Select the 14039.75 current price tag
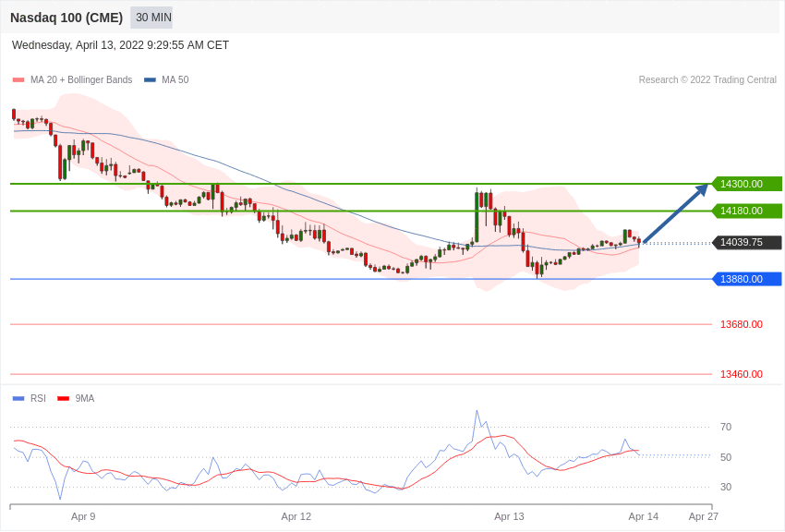 tap(747, 242)
